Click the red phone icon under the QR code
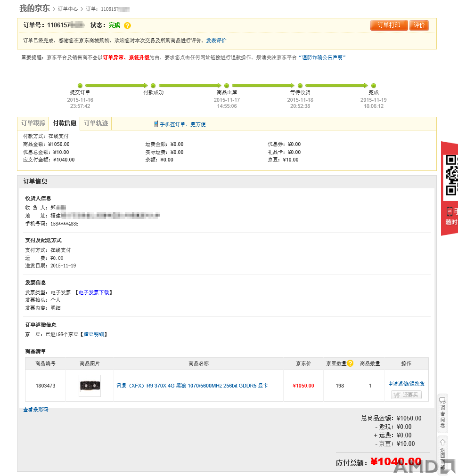Screen dimensions: 458x476 450,211
